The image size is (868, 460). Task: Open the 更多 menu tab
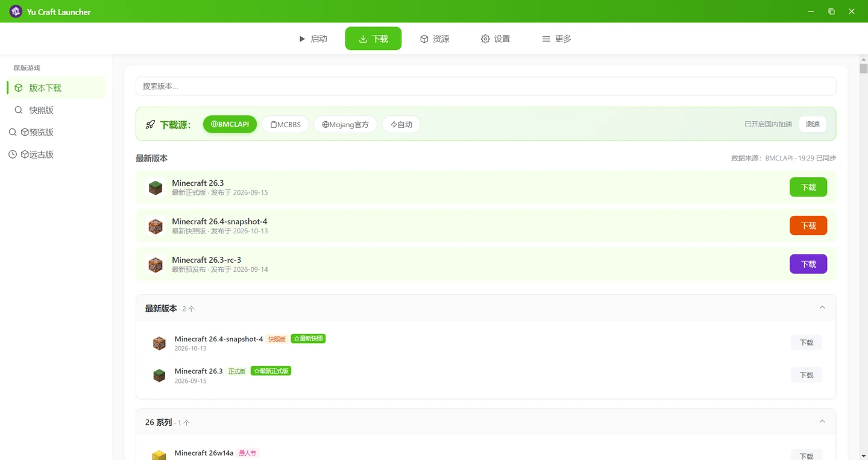pos(556,39)
